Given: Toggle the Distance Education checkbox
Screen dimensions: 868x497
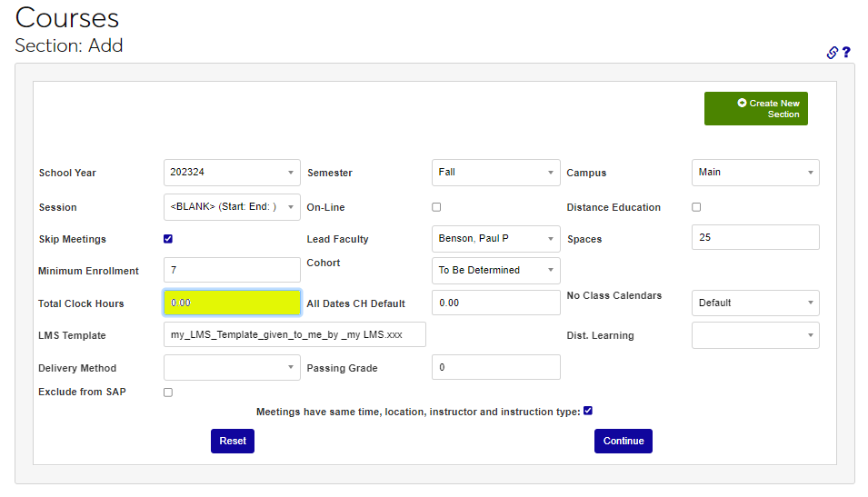Looking at the screenshot, I should pyautogui.click(x=696, y=207).
